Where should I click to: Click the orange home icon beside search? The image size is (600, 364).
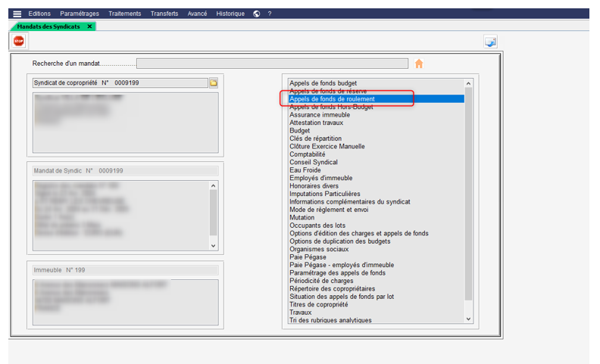pos(419,64)
